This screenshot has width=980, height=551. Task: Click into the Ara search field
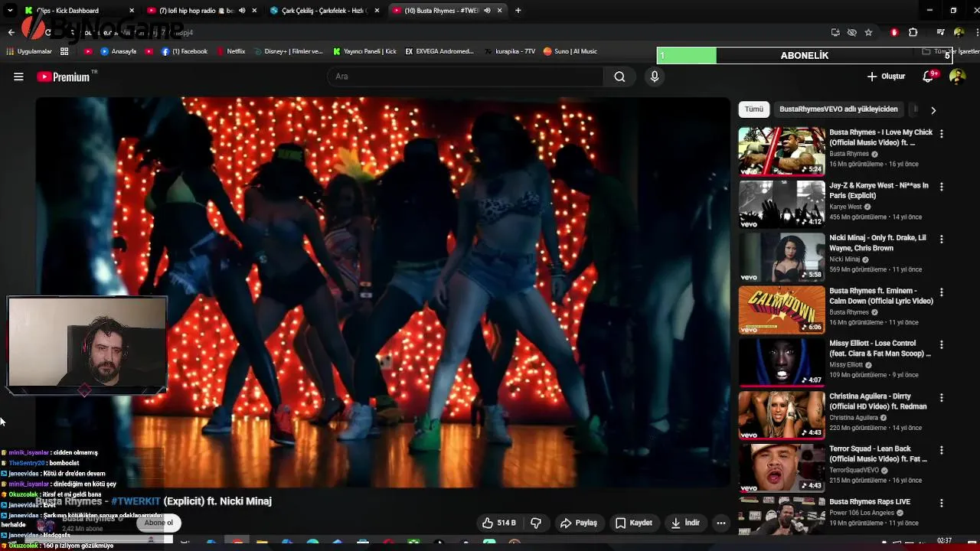pos(465,77)
